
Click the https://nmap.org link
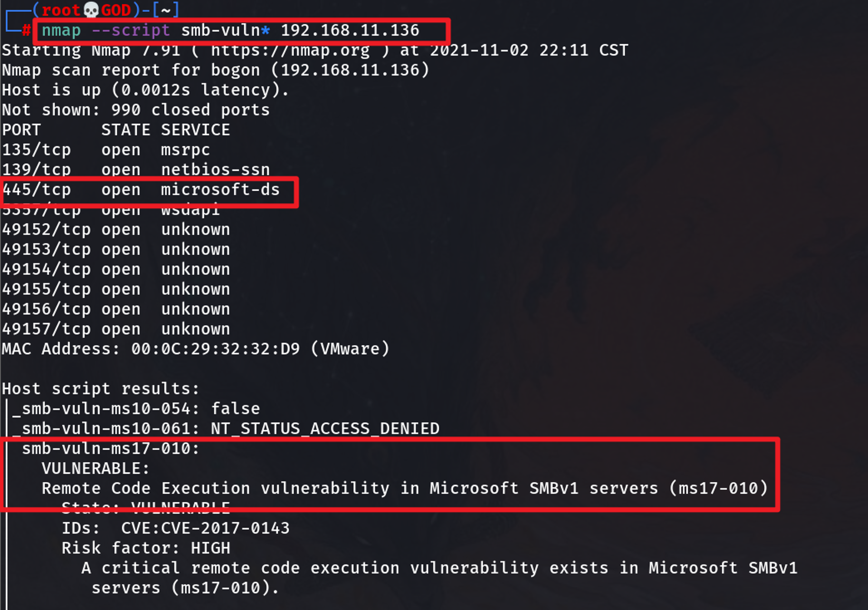click(x=290, y=50)
